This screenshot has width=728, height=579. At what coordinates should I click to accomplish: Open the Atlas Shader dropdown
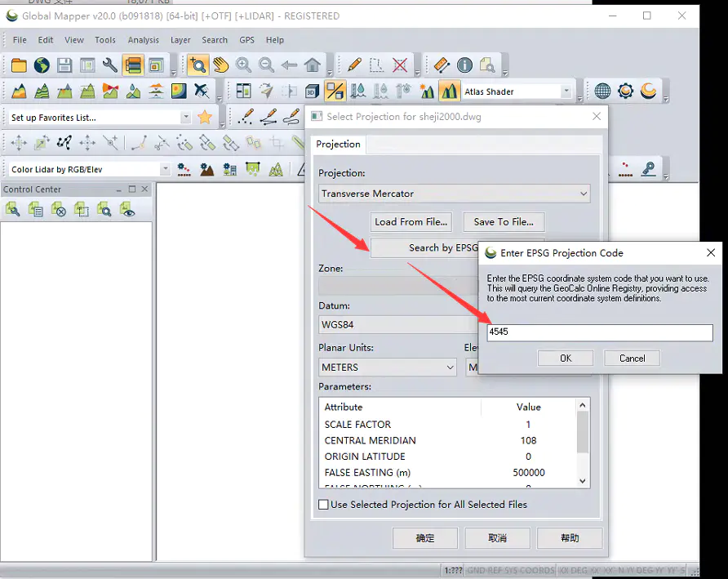point(566,91)
